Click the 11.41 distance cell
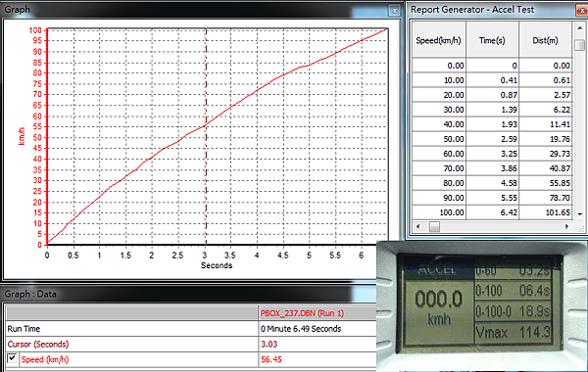Viewport: 588px width, 372px height. pos(546,124)
